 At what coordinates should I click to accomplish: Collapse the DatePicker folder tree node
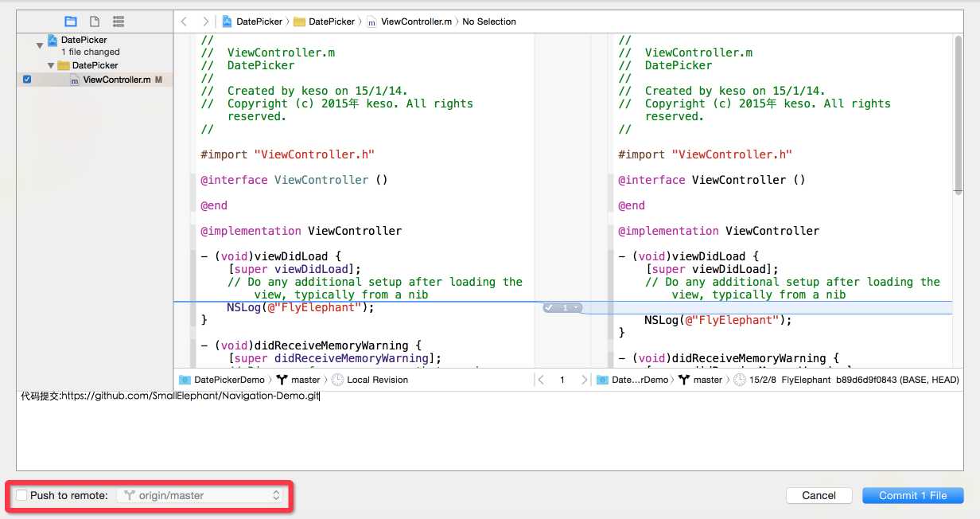coord(51,65)
